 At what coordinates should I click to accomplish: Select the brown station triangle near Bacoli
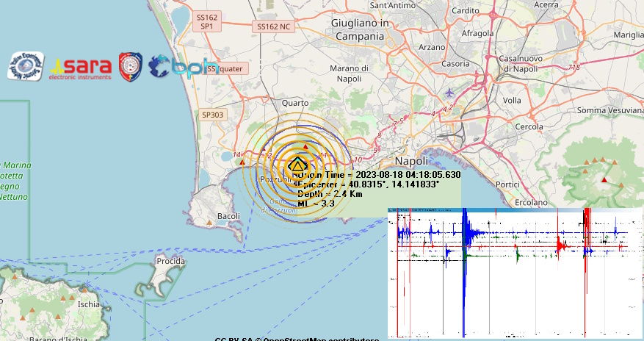click(211, 220)
